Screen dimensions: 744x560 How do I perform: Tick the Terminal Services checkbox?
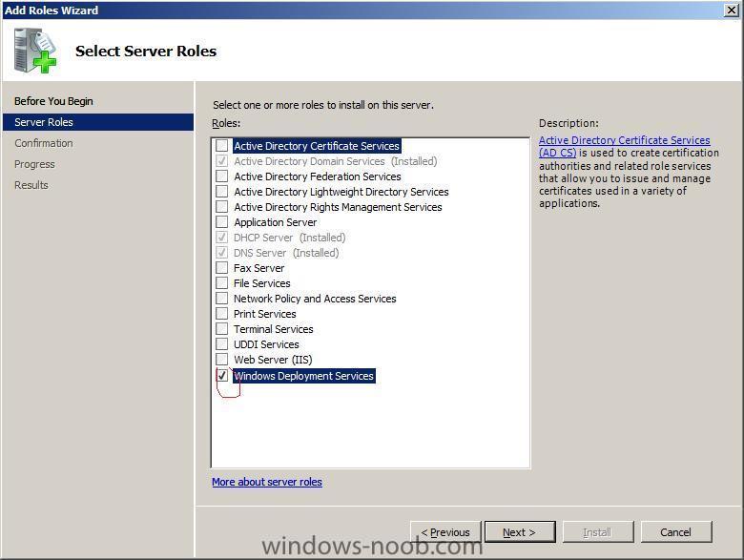(x=221, y=328)
